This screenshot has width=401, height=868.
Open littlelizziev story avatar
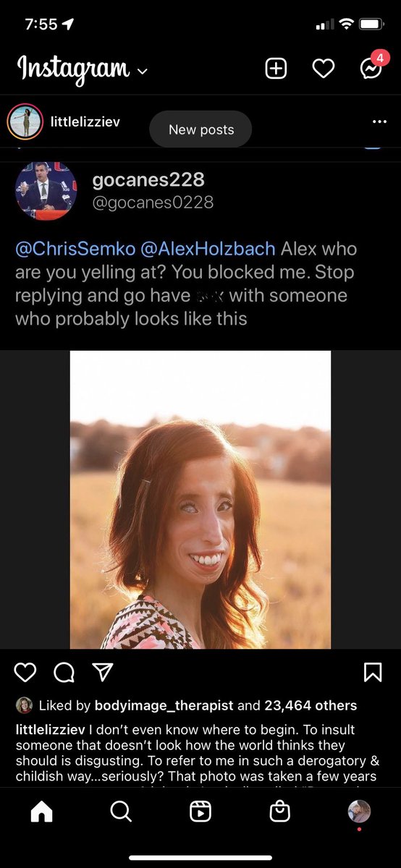point(25,122)
